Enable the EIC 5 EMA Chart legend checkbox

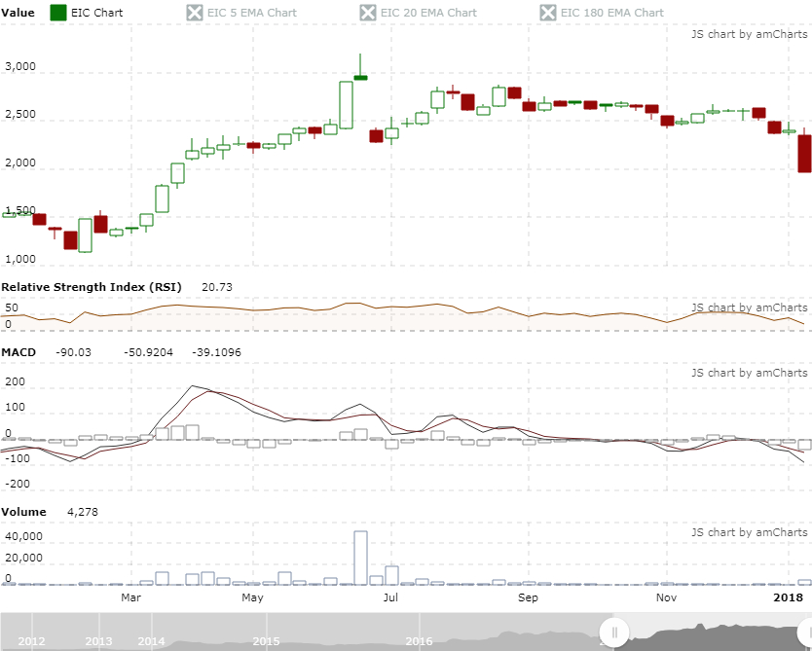[x=195, y=13]
